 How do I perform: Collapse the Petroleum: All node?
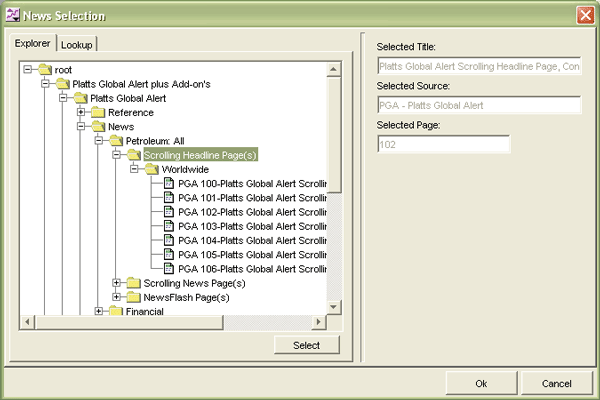[99, 141]
